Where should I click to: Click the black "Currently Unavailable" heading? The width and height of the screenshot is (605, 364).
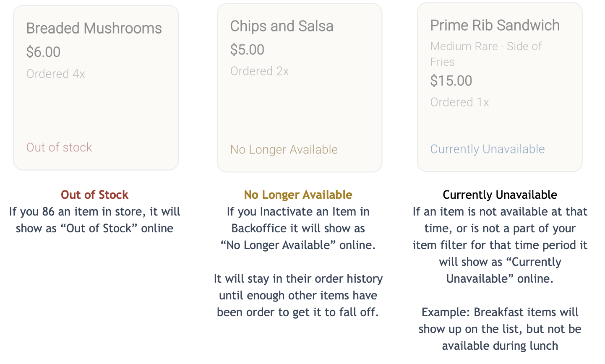(x=500, y=195)
